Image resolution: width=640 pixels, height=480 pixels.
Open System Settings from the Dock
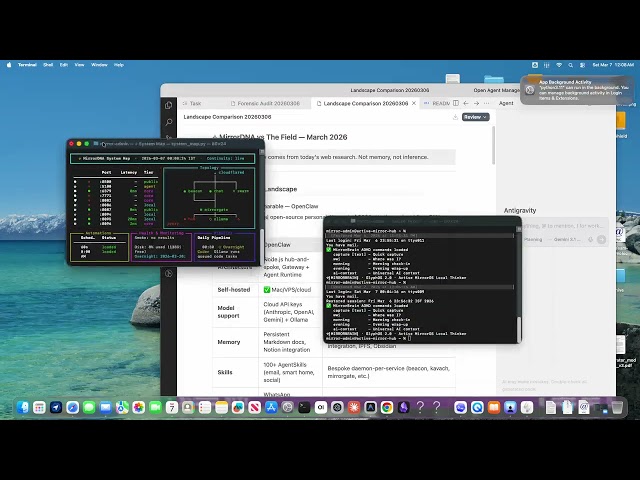point(288,407)
